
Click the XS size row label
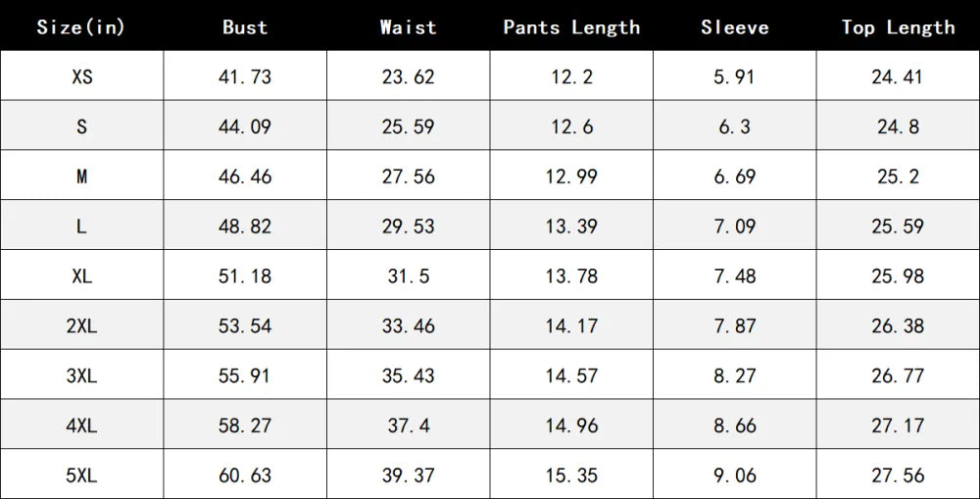click(x=82, y=76)
